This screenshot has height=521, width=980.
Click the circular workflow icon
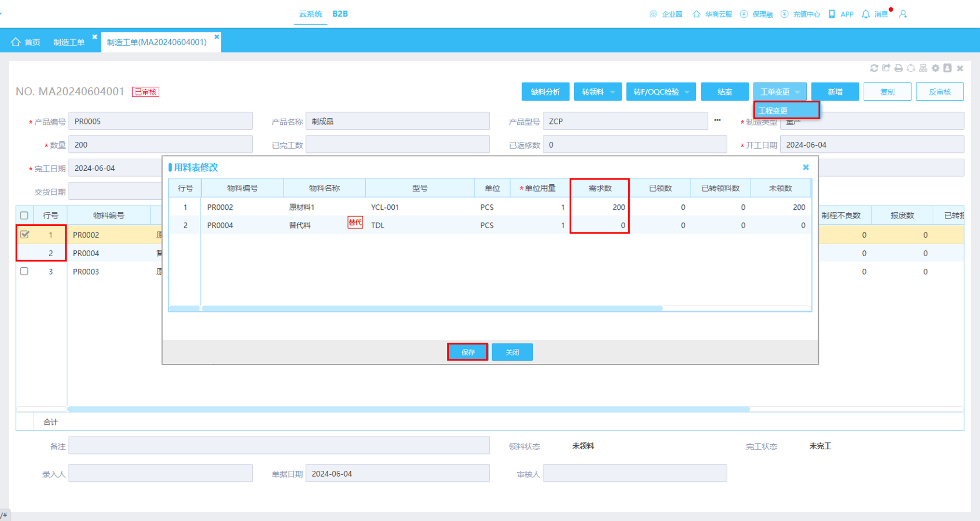point(911,68)
